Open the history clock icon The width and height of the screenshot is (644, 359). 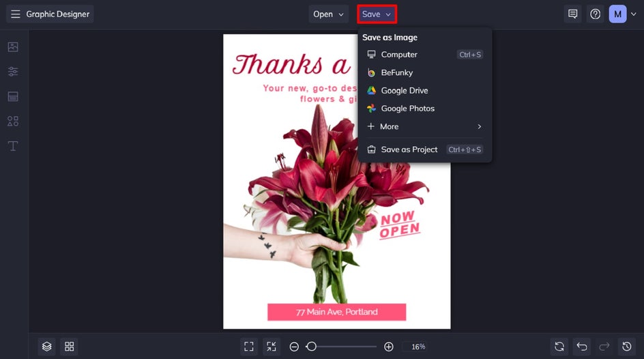(x=627, y=347)
